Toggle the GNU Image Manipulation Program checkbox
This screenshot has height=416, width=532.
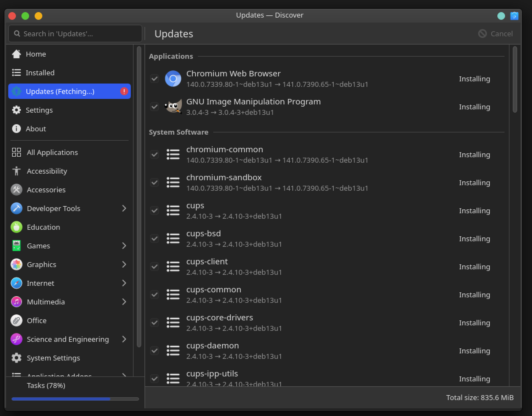(x=154, y=107)
